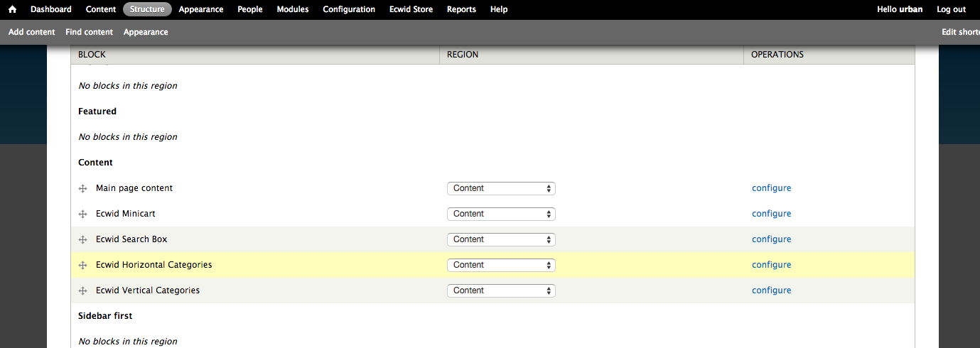Grab drag handle for Ecwid Horizontal Categories

pyautogui.click(x=82, y=265)
